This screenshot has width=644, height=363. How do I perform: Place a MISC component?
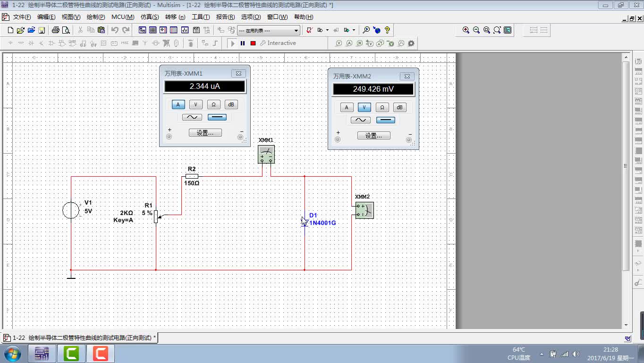pyautogui.click(x=125, y=43)
